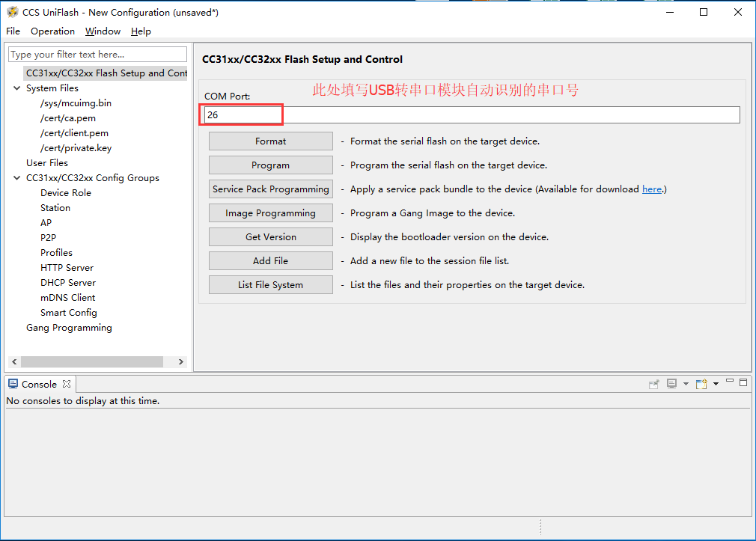The image size is (756, 541).
Task: Click the Display Selected Console icon
Action: tap(671, 384)
